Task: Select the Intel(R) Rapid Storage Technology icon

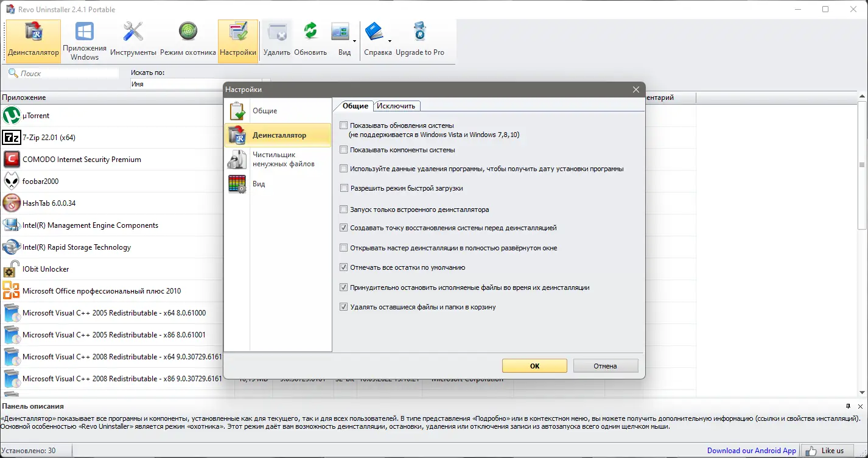Action: (12, 247)
